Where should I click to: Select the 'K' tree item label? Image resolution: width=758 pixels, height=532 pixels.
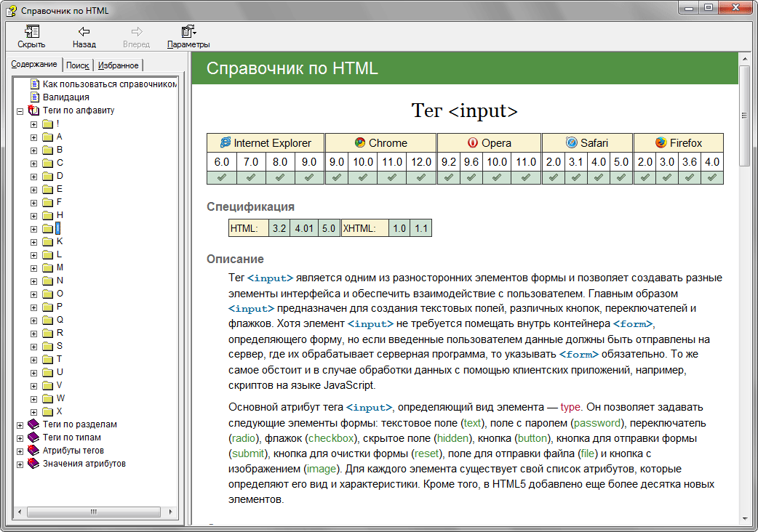point(60,241)
